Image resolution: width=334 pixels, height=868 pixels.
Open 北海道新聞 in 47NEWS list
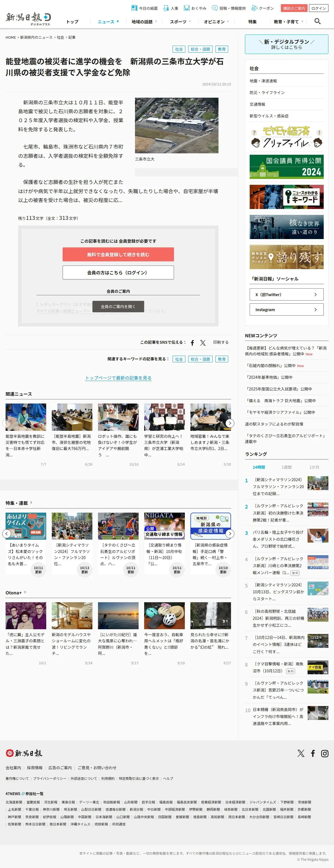click(14, 802)
